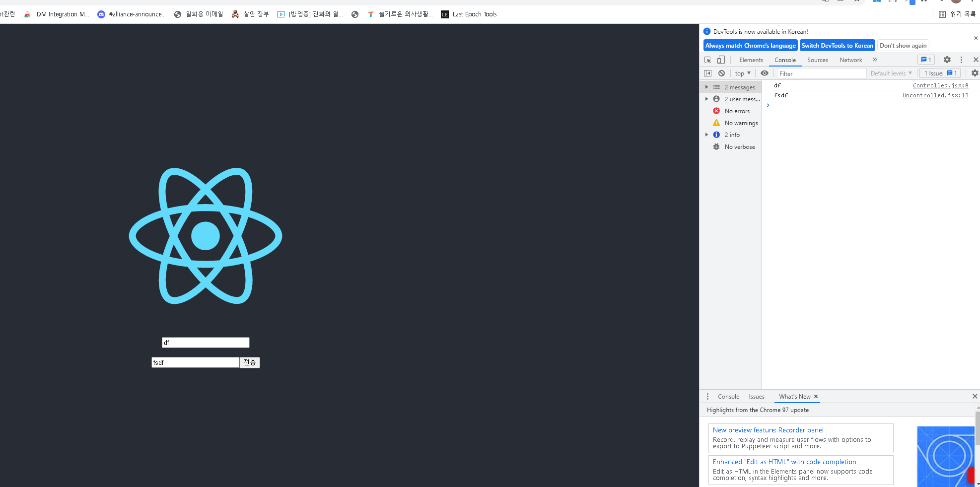
Task: Click the 1 Issue button in console toolbar
Action: (940, 73)
